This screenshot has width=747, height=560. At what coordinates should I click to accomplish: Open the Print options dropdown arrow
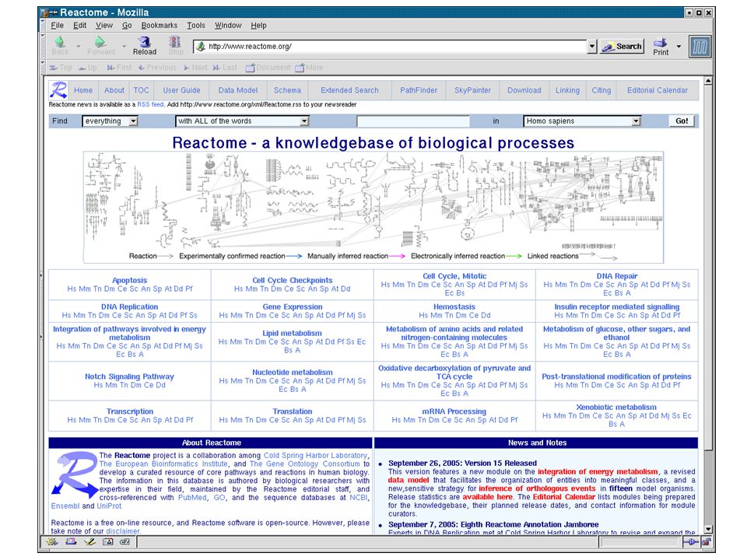679,47
